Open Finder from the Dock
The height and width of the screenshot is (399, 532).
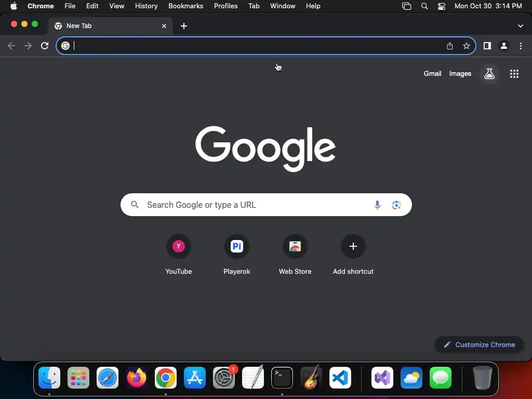tap(49, 378)
